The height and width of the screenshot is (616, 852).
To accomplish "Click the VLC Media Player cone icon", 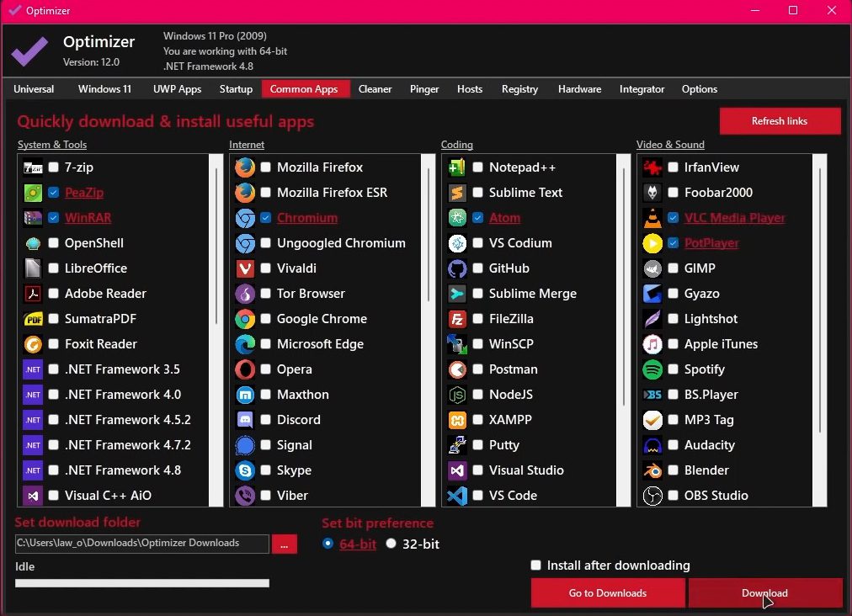I will (x=652, y=218).
